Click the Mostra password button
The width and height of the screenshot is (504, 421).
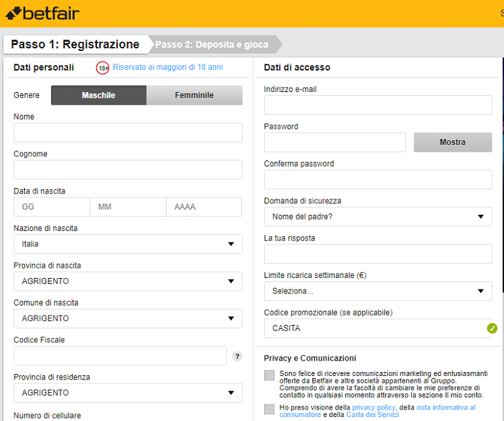point(453,142)
